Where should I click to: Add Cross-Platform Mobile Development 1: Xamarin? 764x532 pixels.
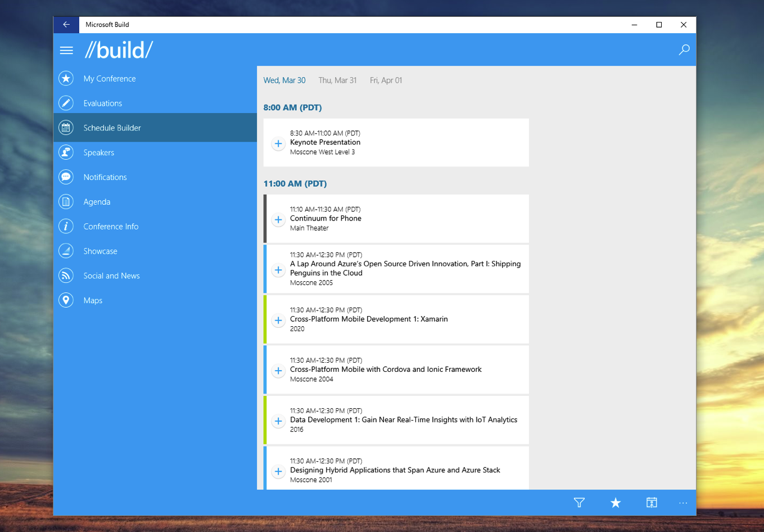click(278, 320)
